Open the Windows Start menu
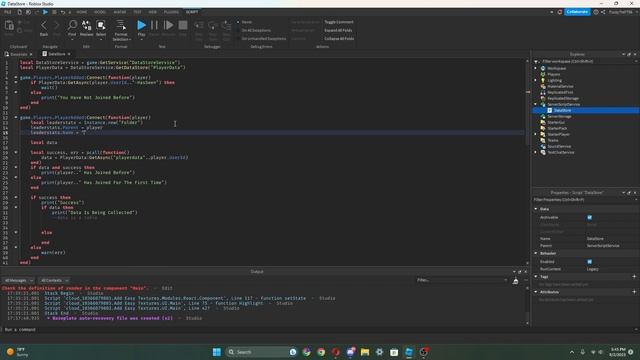 [217, 352]
